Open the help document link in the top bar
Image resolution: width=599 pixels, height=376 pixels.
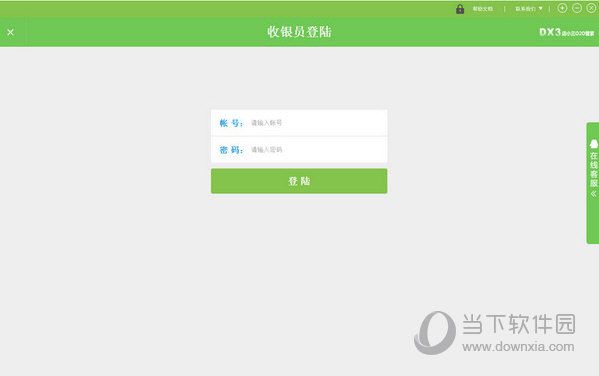pyautogui.click(x=483, y=9)
